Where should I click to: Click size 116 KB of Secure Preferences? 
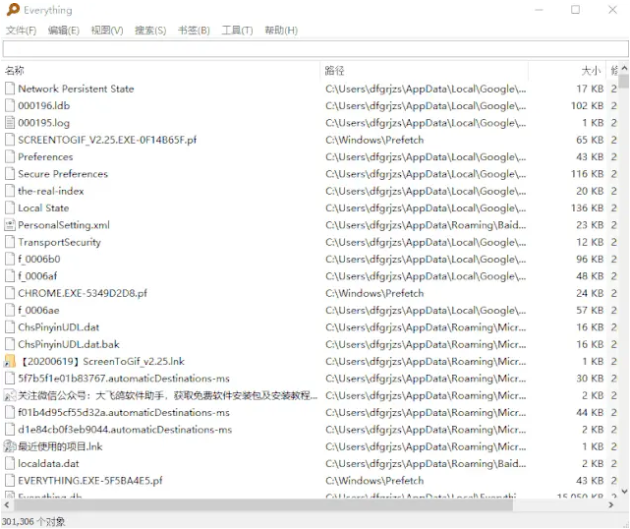587,174
